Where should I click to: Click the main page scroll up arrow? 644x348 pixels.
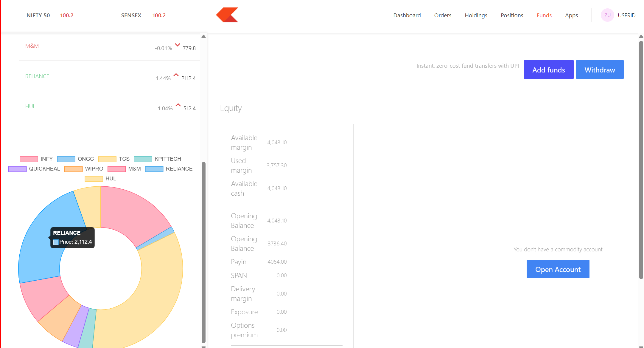641,36
